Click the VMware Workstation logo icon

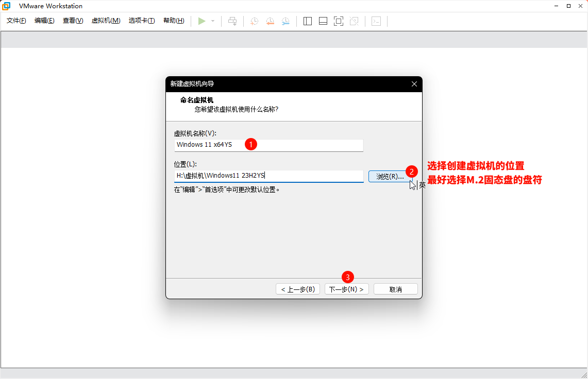tap(6, 6)
